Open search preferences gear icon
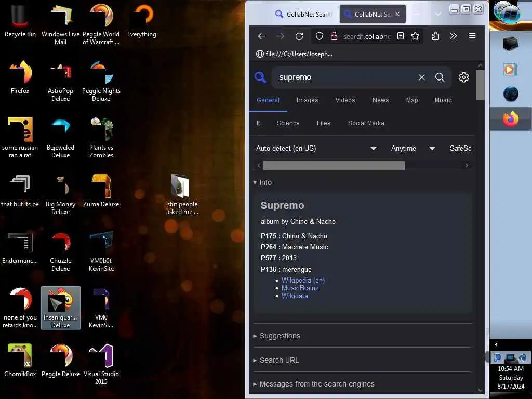 pos(464,77)
